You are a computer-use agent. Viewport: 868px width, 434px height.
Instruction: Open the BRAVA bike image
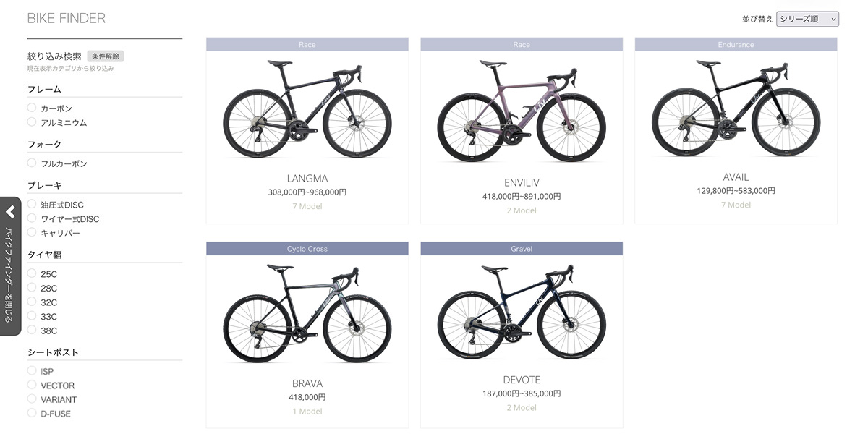(x=307, y=315)
